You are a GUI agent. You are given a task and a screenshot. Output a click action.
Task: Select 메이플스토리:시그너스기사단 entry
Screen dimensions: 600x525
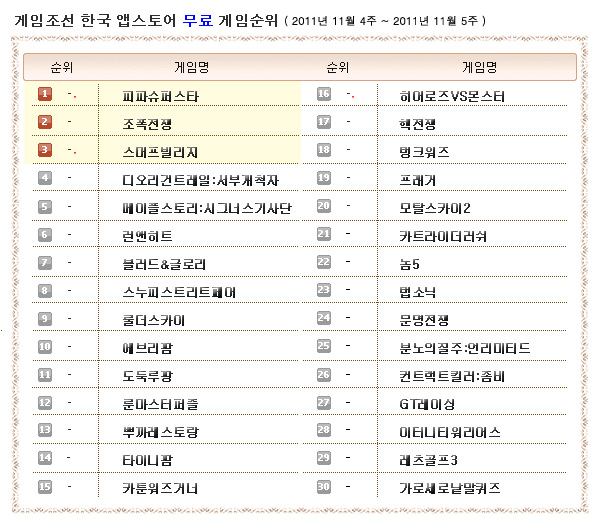[x=207, y=209]
